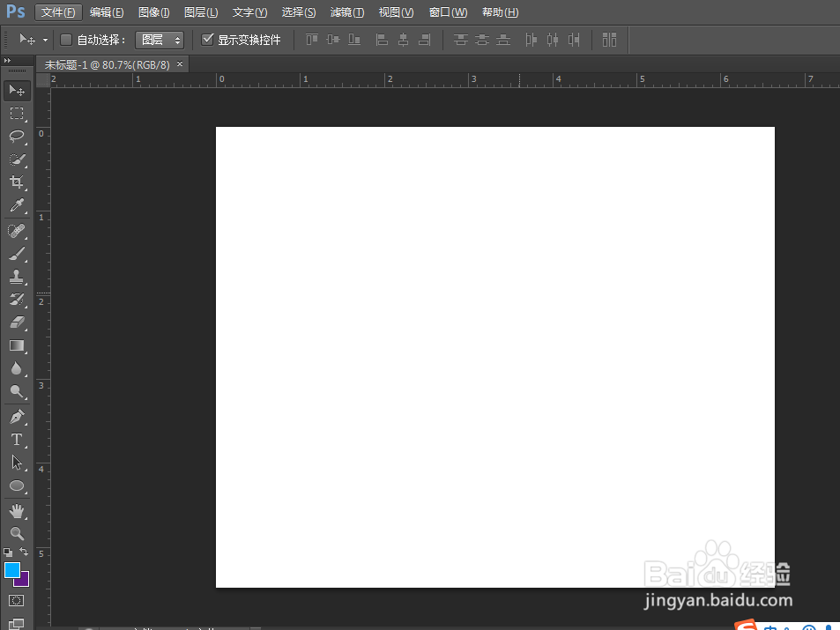The width and height of the screenshot is (840, 630).
Task: Close the 未标题-1 document tab
Action: pyautogui.click(x=180, y=63)
